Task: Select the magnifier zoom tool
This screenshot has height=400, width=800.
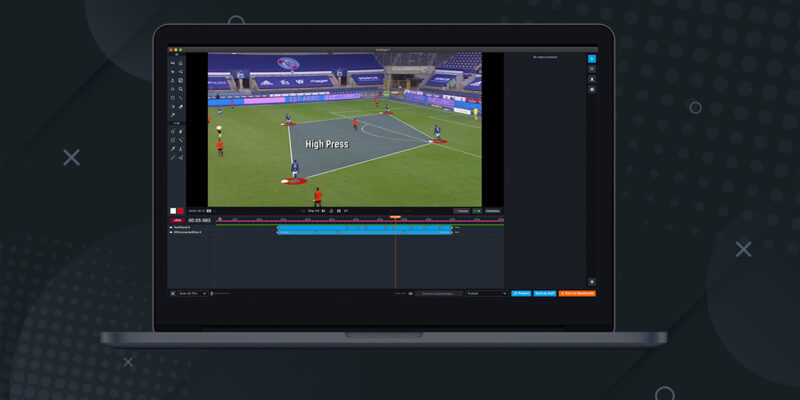Action: pos(180,89)
